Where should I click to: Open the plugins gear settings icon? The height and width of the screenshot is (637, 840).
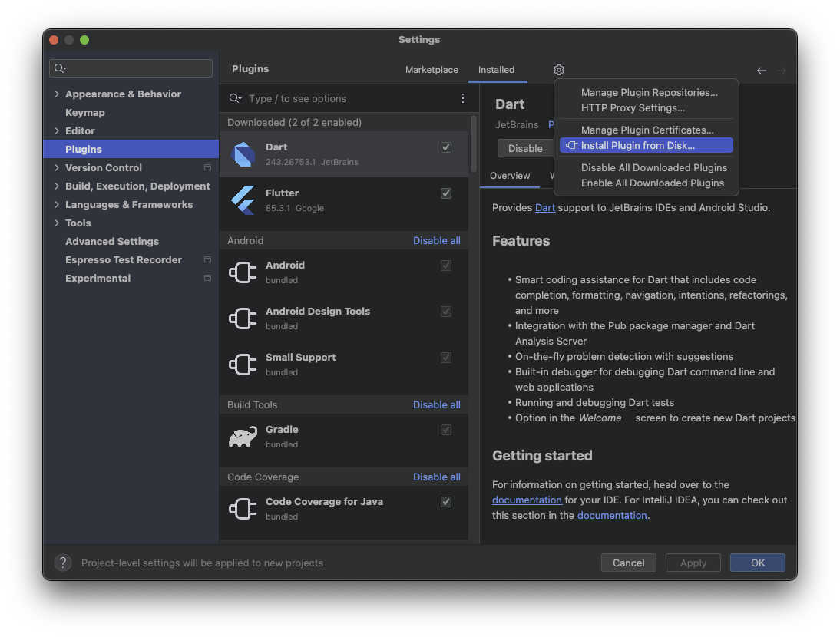[x=559, y=70]
